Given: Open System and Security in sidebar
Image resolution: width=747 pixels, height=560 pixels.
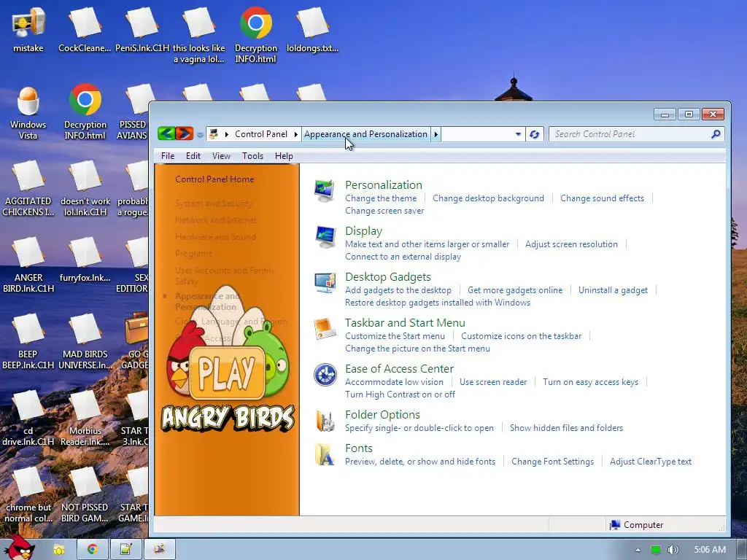Looking at the screenshot, I should pyautogui.click(x=214, y=203).
